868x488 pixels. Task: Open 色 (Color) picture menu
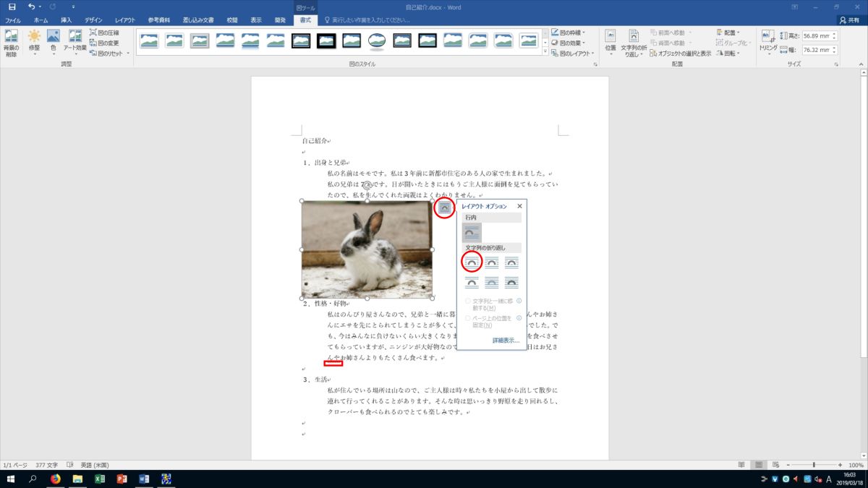(x=53, y=43)
